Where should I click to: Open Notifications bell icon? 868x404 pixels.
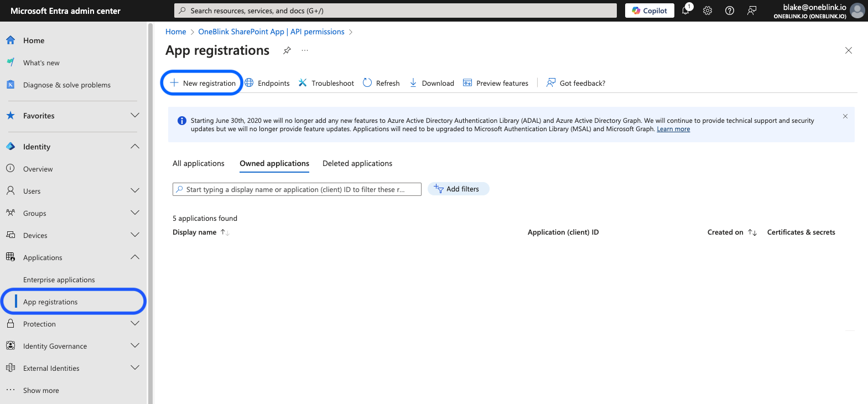(x=686, y=11)
